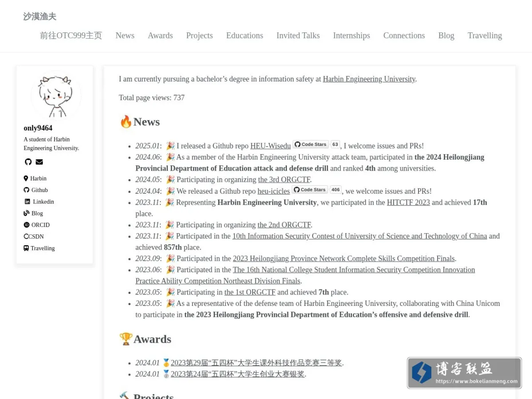Open the HITCTF 2023 link

(x=408, y=202)
